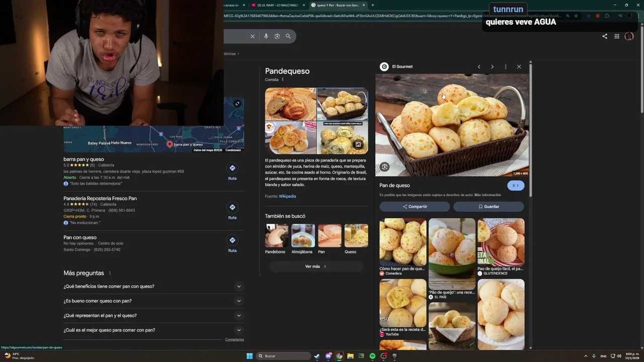Click the taskbar Buscar search field
The width and height of the screenshot is (644, 362).
[x=283, y=356]
